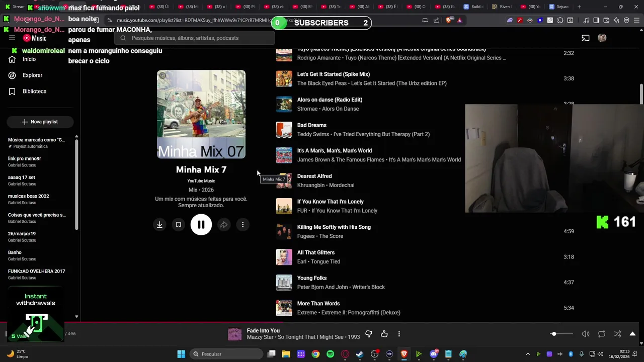644x362 pixels.
Task: Mute the player volume speaker
Action: click(x=586, y=334)
